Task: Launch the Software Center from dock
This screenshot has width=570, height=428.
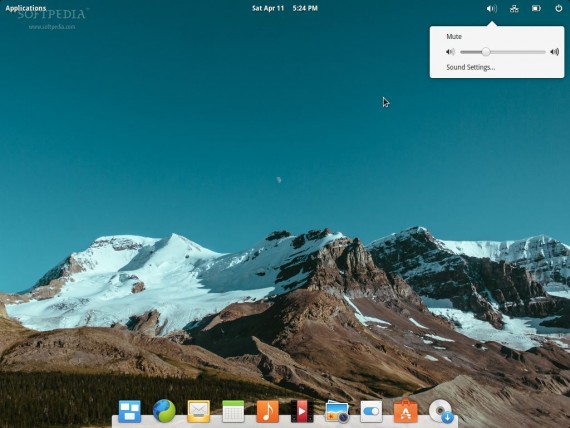Action: 406,411
